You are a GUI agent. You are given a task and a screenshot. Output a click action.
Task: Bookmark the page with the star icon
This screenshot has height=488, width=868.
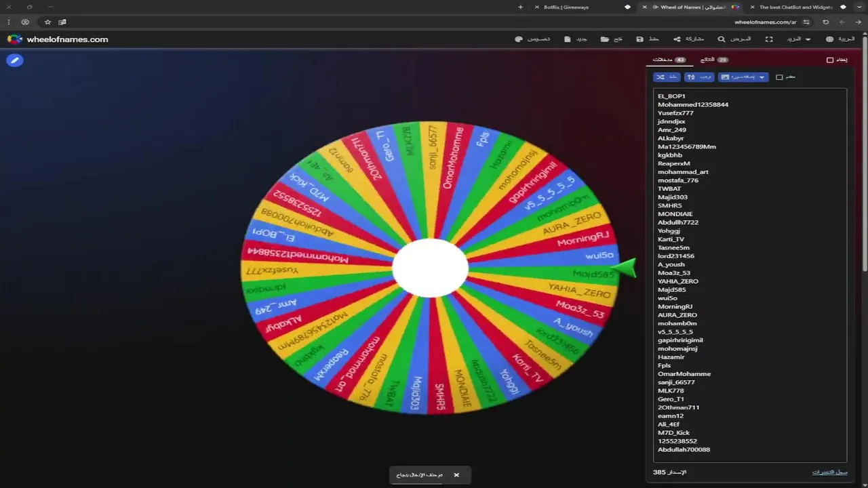click(47, 22)
